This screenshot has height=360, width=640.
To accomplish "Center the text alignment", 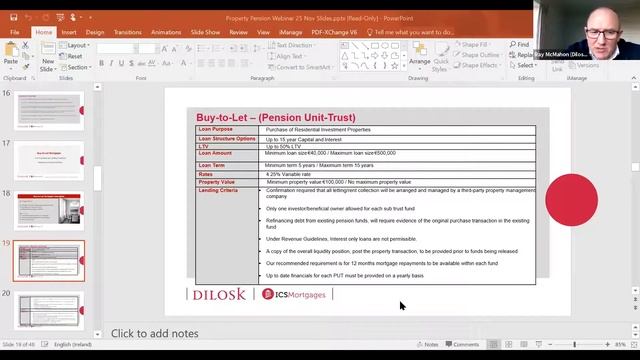I will [x=211, y=63].
